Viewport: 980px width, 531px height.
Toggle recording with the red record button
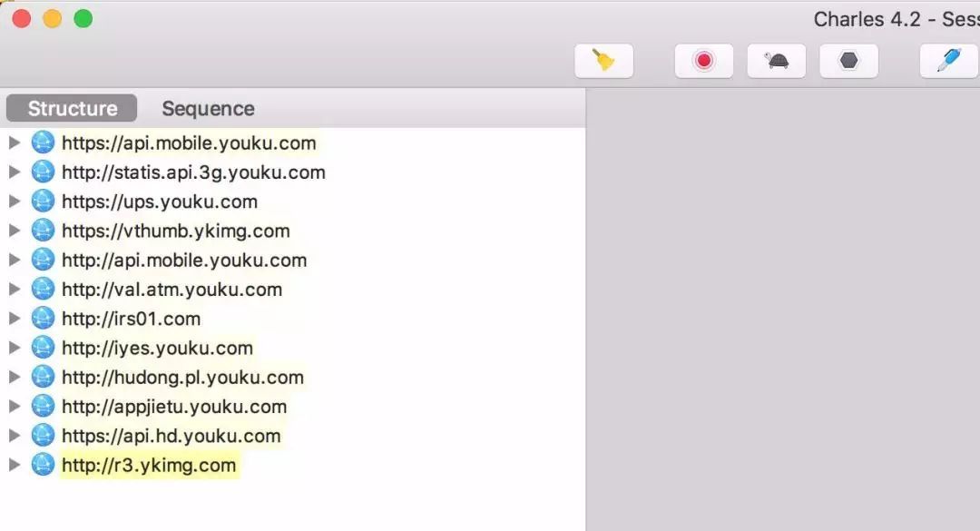point(703,61)
